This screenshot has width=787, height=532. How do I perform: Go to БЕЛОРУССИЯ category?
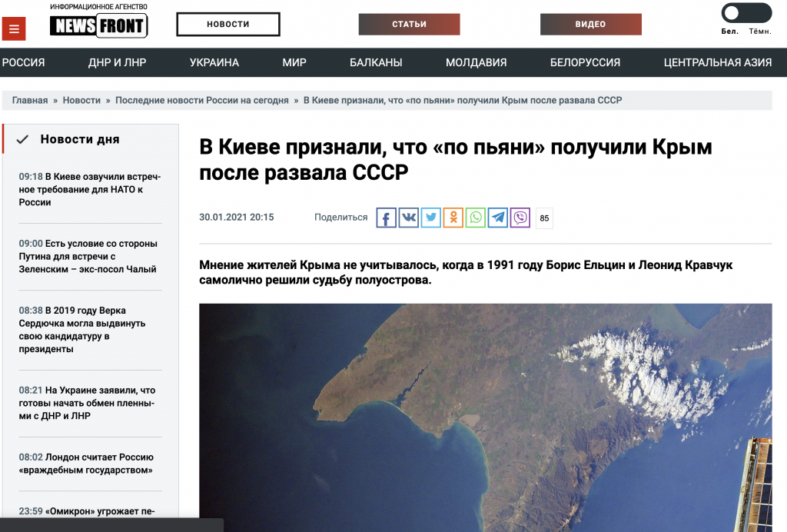585,63
